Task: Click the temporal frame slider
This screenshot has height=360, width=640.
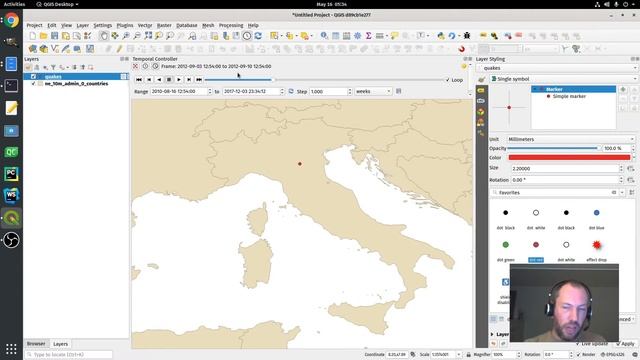Action: pyautogui.click(x=324, y=80)
